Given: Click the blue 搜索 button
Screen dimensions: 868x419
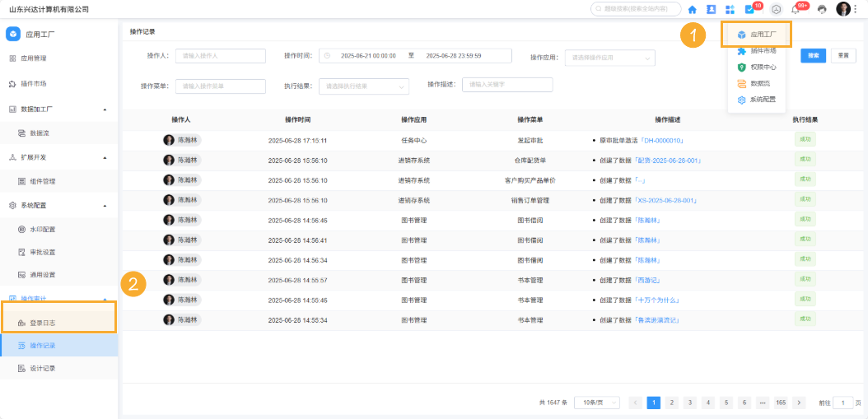Looking at the screenshot, I should tap(813, 55).
